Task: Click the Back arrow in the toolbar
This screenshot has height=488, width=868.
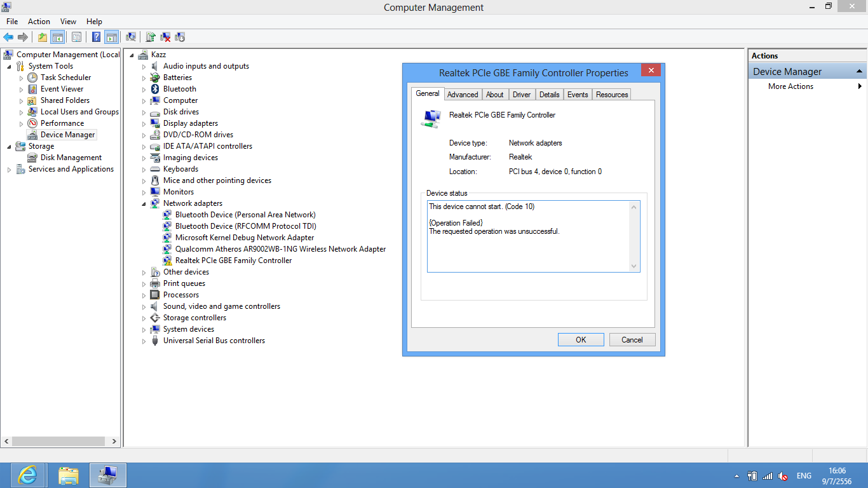Action: (8, 37)
